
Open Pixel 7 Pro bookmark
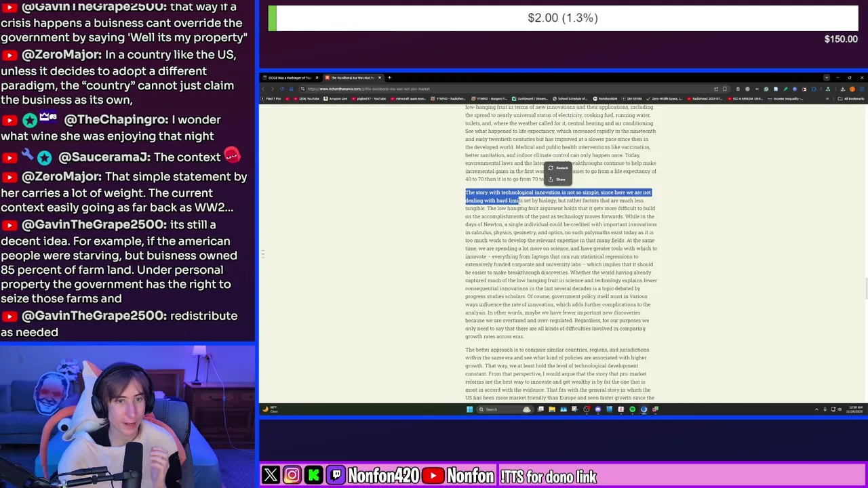click(x=271, y=99)
